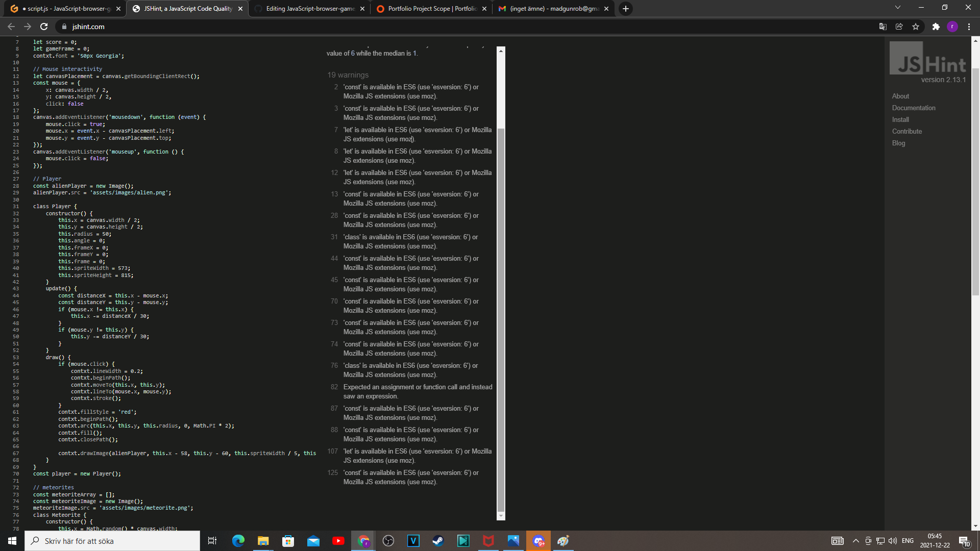Open the Chrome three-dot menu
The width and height of the screenshot is (980, 551).
969,27
